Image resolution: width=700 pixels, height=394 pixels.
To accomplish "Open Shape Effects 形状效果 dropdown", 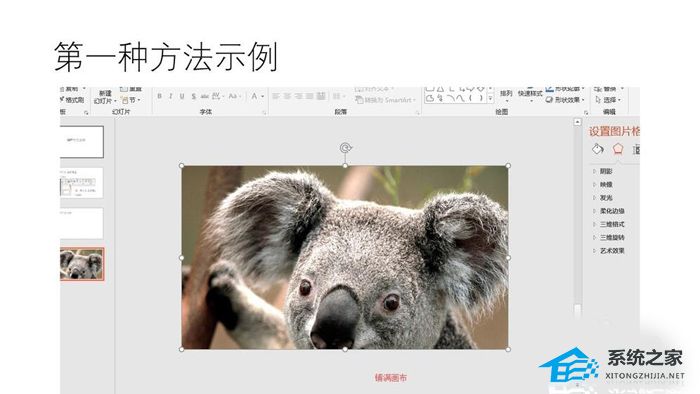I will (565, 100).
